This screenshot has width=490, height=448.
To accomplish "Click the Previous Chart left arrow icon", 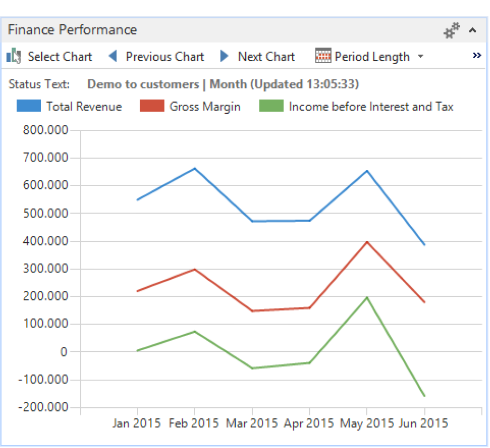I will (113, 56).
